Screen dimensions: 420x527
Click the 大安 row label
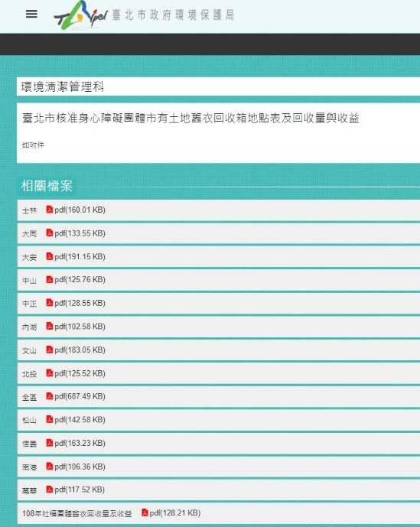[x=29, y=257]
